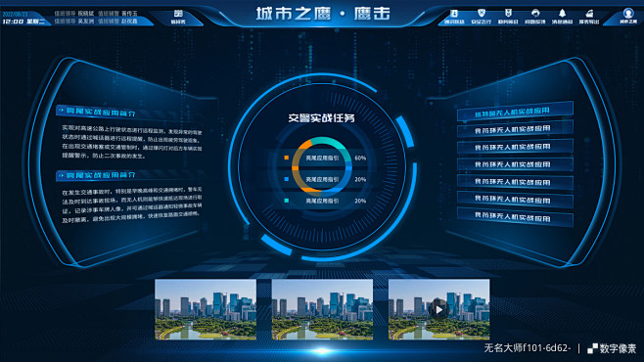Click the 2022/08/23 date display

coord(15,15)
